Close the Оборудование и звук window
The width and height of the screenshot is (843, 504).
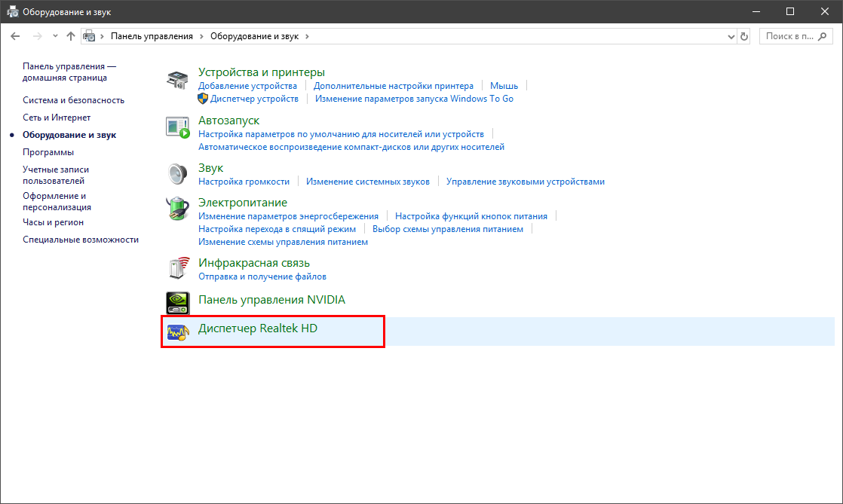coord(825,11)
